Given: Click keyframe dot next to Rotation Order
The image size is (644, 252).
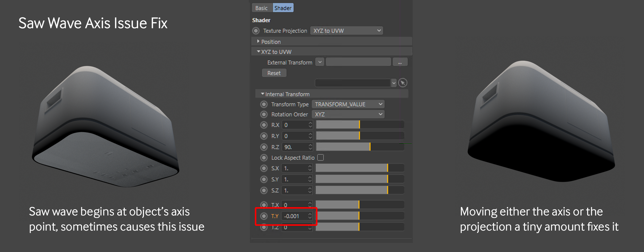Looking at the screenshot, I should coord(264,114).
